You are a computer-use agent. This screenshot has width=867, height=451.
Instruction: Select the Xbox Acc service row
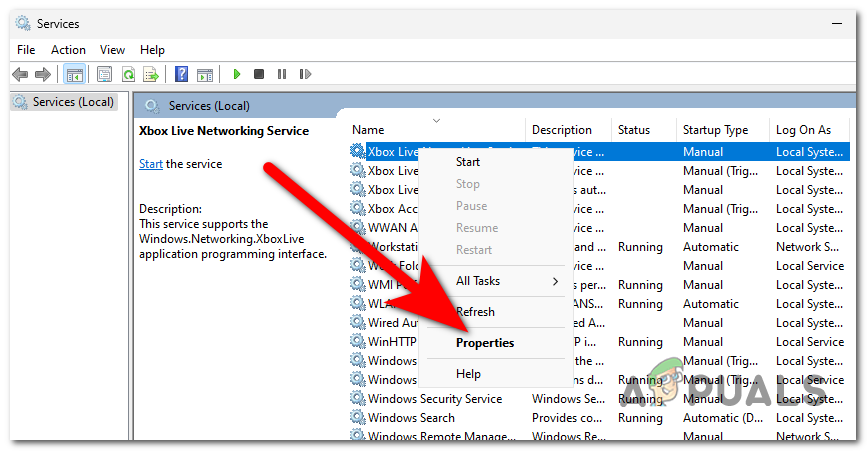[599, 208]
